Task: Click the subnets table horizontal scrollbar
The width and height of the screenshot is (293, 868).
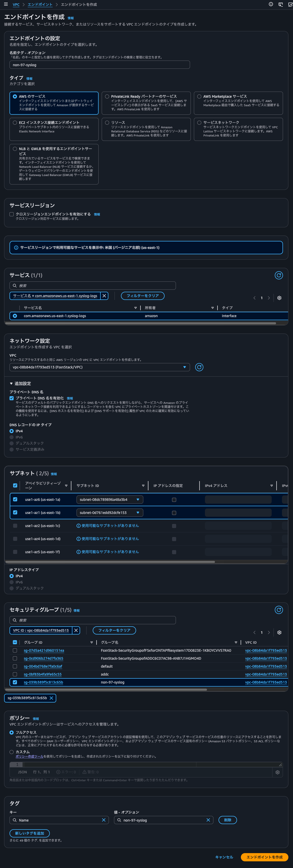Action: 110,562
